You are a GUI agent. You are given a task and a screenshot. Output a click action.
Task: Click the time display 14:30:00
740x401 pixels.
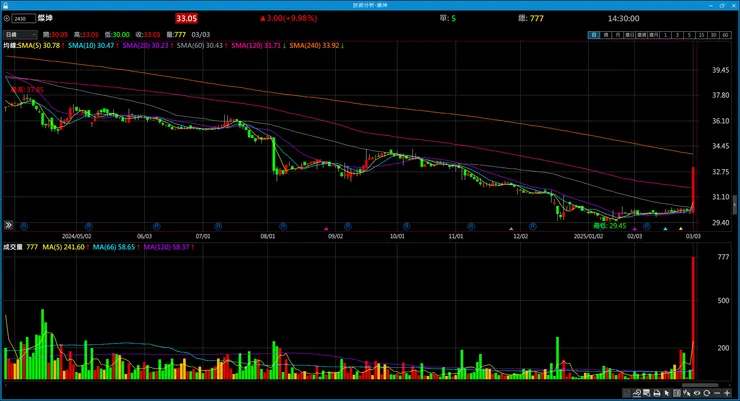(x=623, y=18)
